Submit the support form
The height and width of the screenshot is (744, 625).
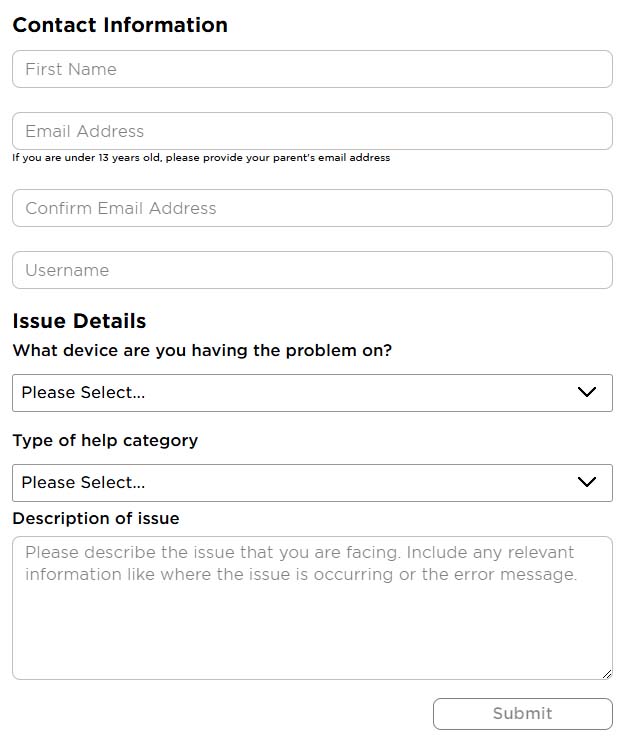522,714
